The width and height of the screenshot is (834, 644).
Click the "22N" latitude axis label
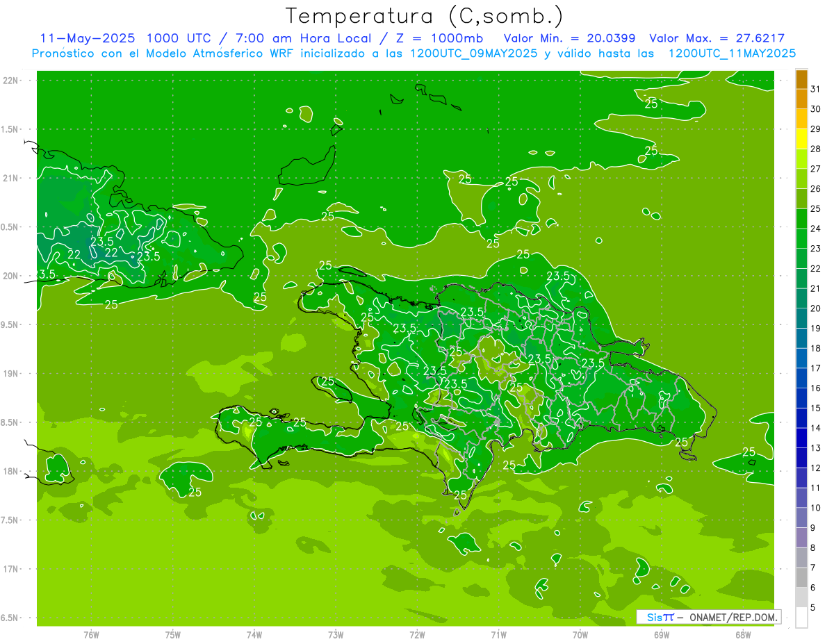click(10, 81)
